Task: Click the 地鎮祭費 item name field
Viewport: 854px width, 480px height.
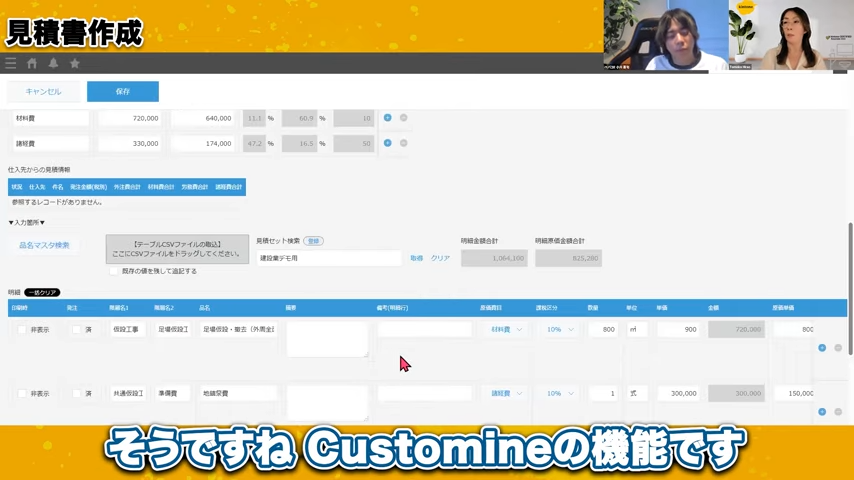Action: point(239,393)
